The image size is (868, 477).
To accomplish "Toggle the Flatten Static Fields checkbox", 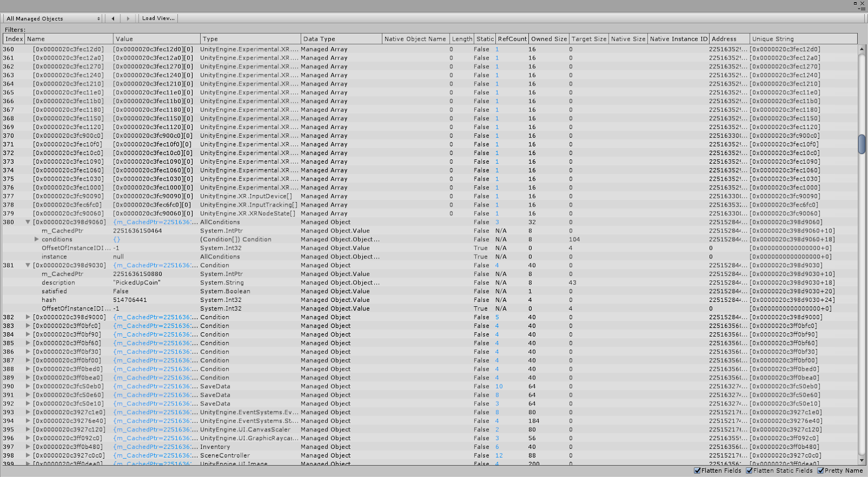I will click(x=749, y=470).
